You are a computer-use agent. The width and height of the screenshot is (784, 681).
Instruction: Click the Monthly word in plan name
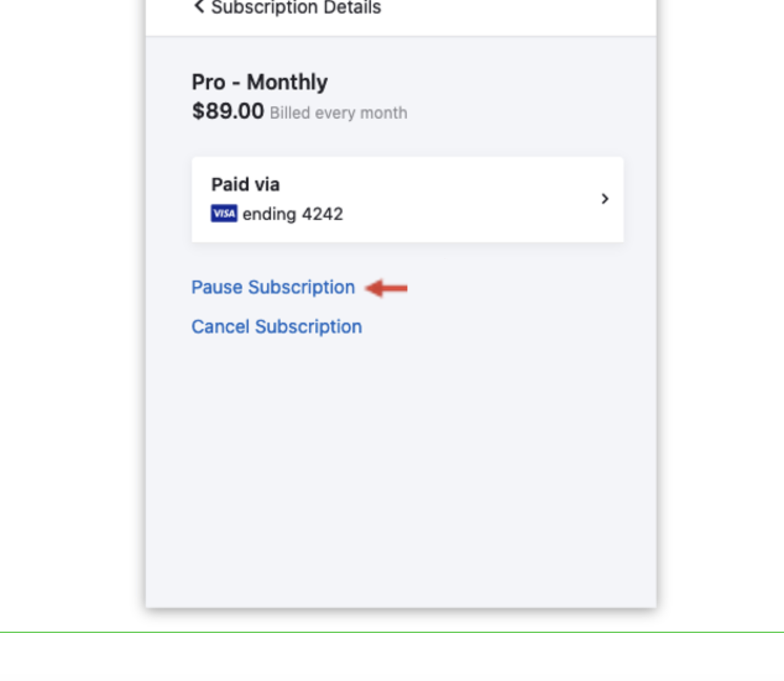coord(287,82)
